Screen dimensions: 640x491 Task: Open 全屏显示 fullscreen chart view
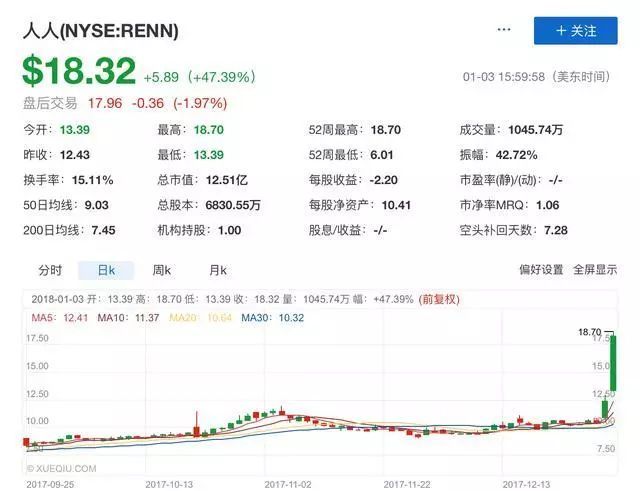click(x=595, y=270)
